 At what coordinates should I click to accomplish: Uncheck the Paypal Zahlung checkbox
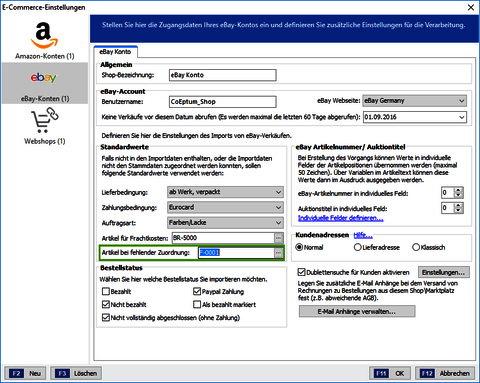197,292
